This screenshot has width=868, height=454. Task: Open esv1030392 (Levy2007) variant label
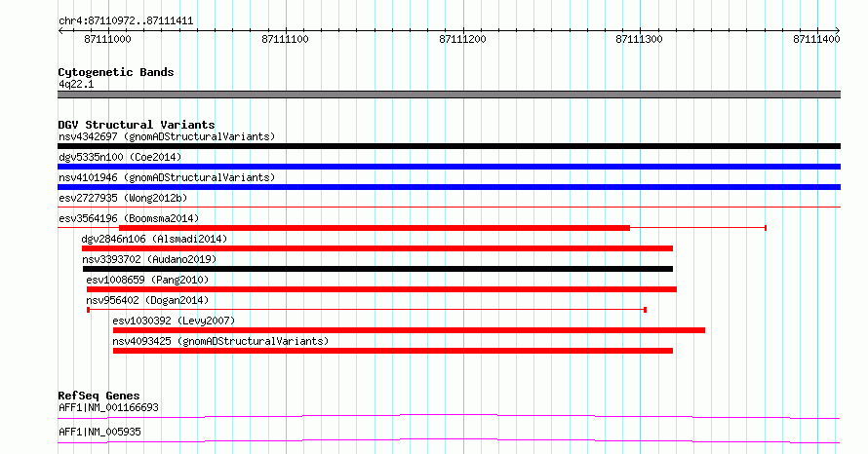174,321
